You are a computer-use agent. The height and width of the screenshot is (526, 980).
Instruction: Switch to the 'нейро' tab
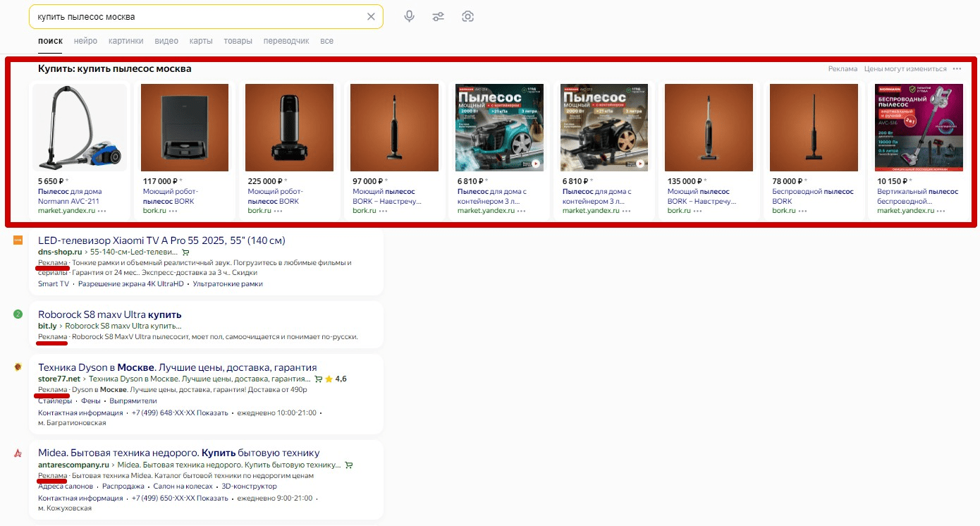click(x=85, y=41)
